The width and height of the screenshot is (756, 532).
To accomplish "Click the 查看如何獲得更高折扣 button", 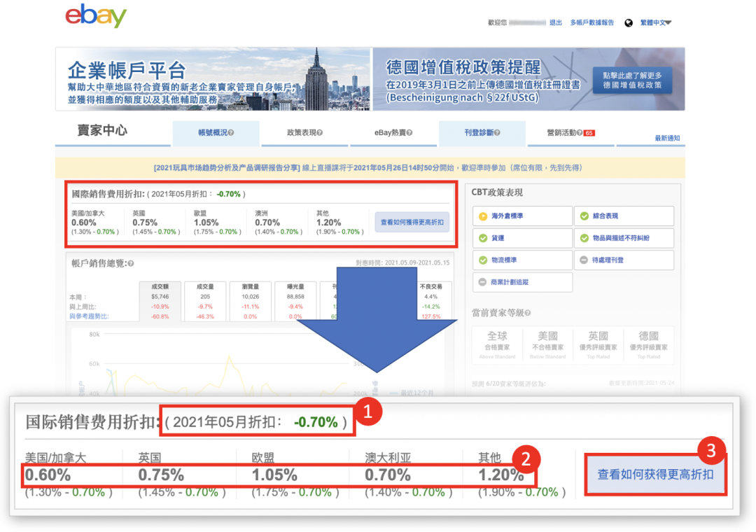I will pyautogui.click(x=412, y=223).
